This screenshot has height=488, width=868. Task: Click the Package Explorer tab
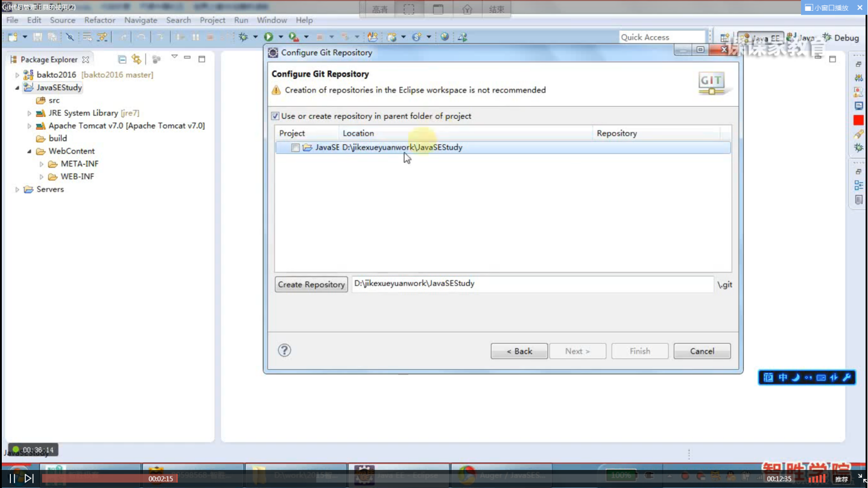[49, 59]
